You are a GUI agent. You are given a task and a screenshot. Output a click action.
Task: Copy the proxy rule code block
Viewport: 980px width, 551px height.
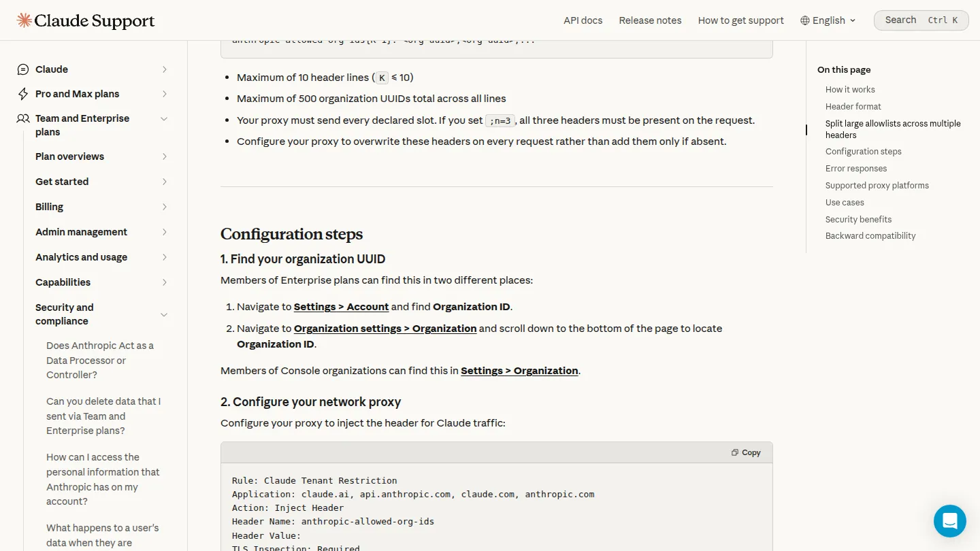tap(746, 452)
